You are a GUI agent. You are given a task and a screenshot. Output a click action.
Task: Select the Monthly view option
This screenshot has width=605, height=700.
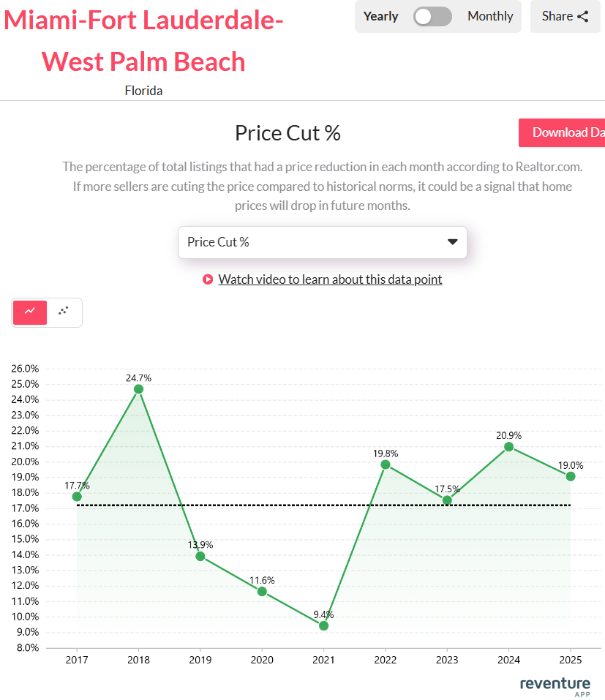click(489, 15)
